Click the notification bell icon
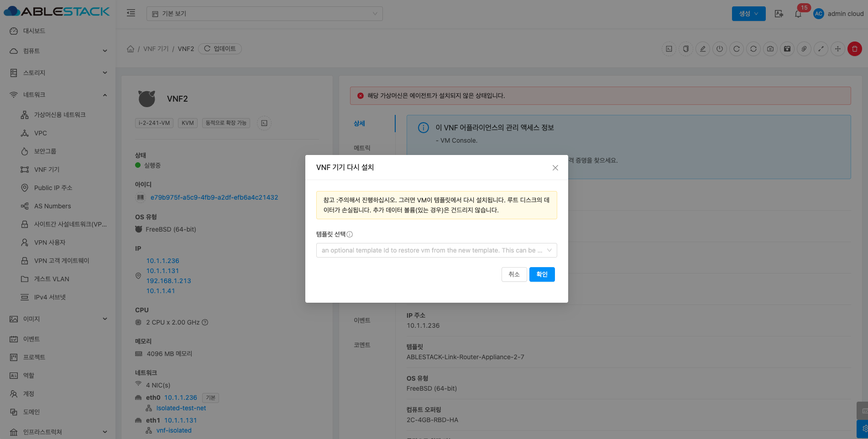868x439 pixels. click(798, 14)
